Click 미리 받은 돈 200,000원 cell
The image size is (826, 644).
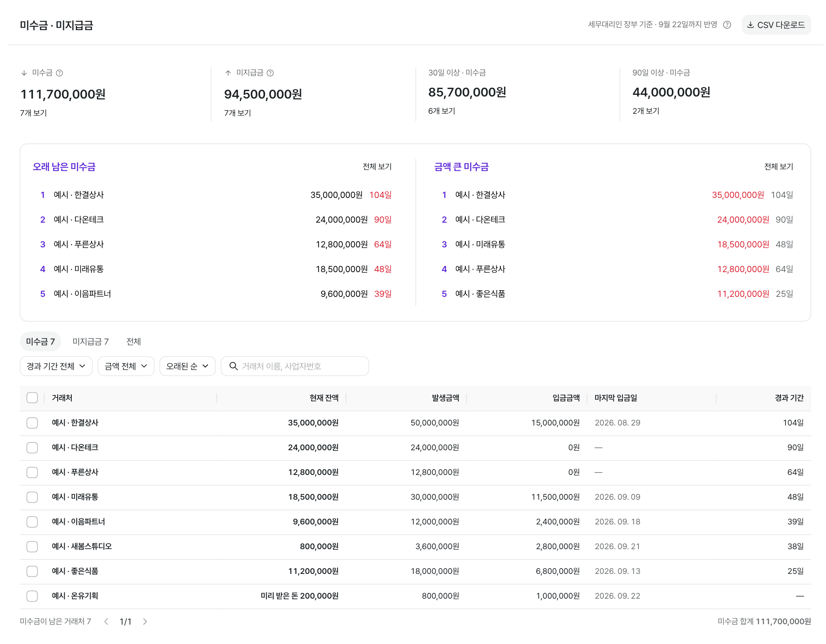coord(299,596)
